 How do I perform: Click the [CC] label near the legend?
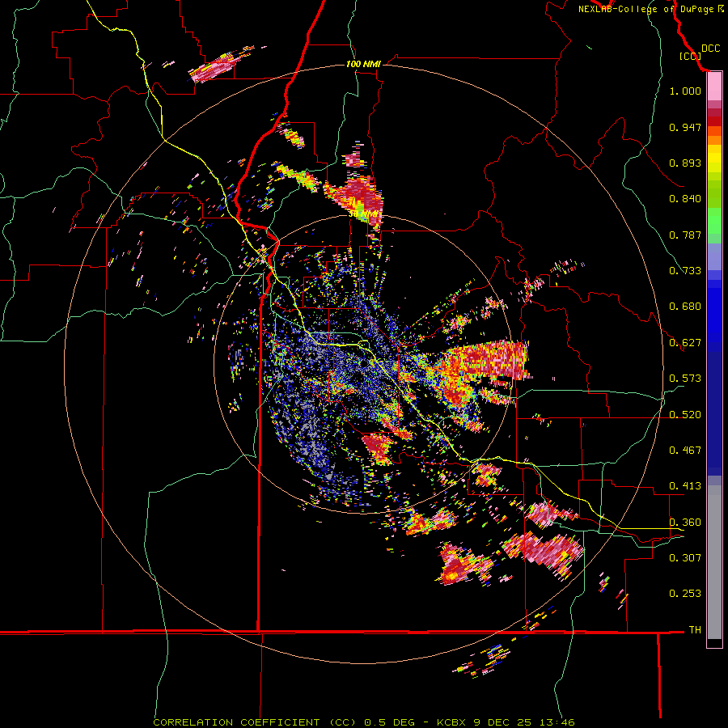pyautogui.click(x=690, y=56)
